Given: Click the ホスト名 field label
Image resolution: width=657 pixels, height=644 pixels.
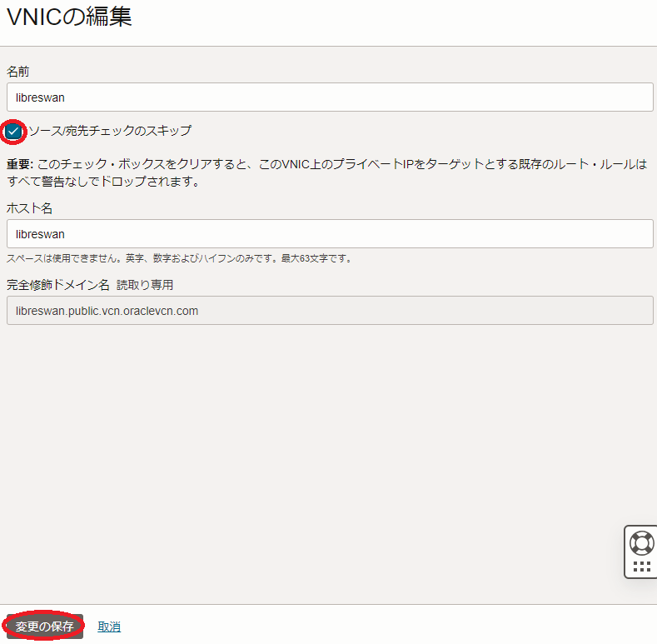Looking at the screenshot, I should point(30,208).
